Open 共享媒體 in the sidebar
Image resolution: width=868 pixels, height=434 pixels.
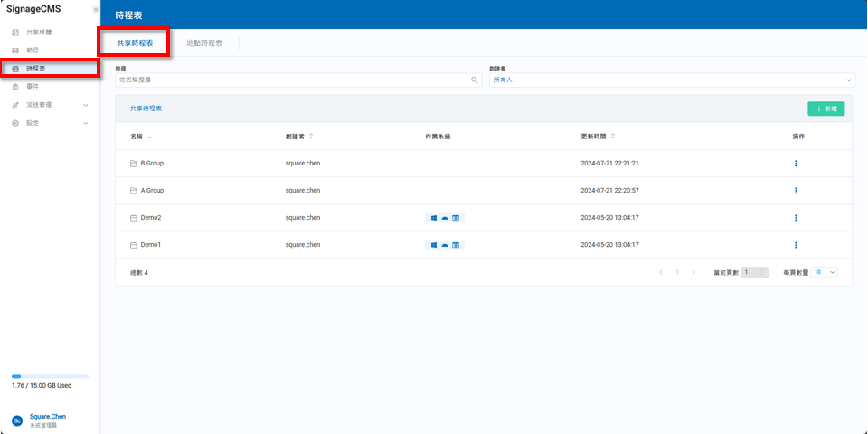tap(39, 33)
